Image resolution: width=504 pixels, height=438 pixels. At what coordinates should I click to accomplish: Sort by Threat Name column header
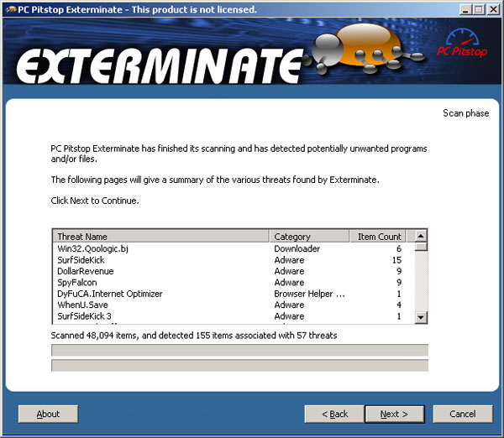click(x=160, y=237)
